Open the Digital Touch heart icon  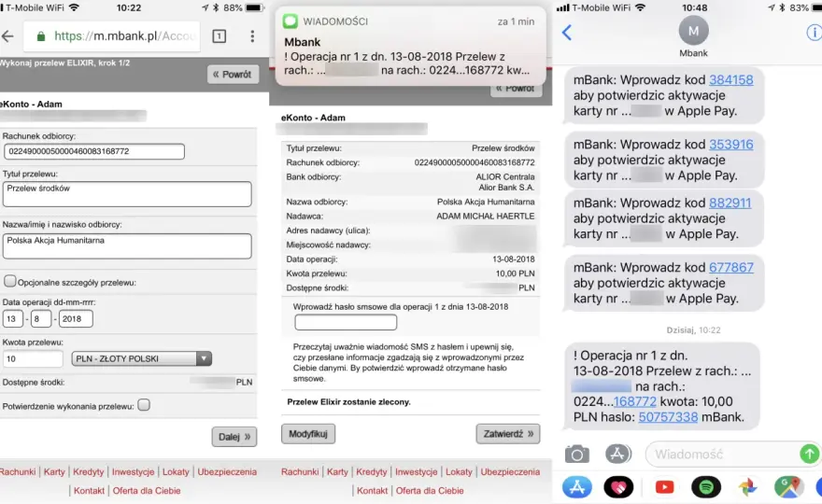tap(618, 487)
